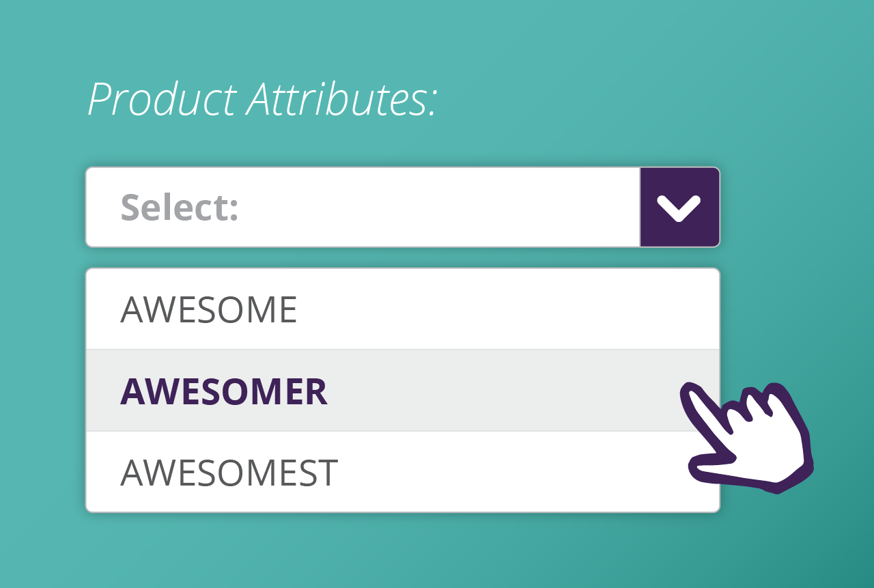The width and height of the screenshot is (874, 588).
Task: Click the white chevron inside purple square
Action: [679, 208]
